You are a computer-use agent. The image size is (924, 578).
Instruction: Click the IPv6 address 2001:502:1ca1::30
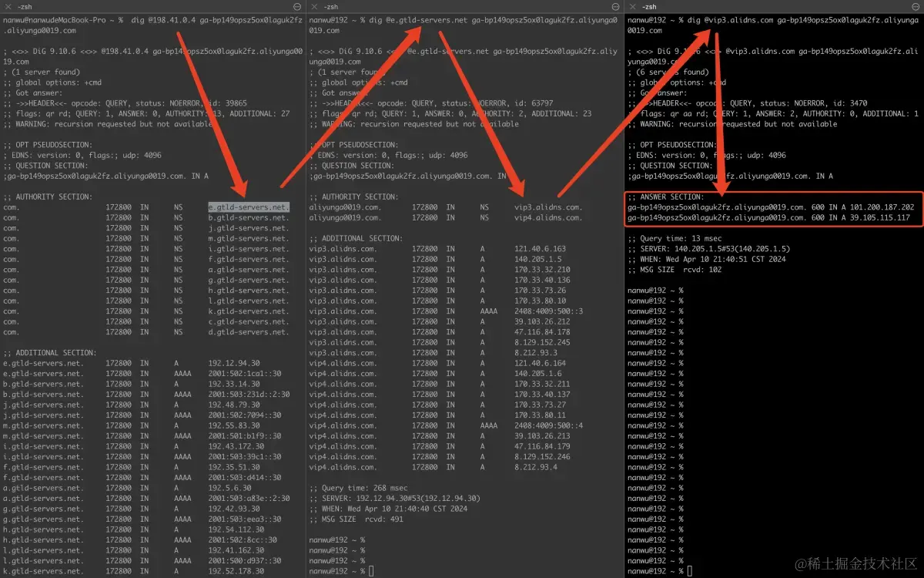(x=246, y=373)
